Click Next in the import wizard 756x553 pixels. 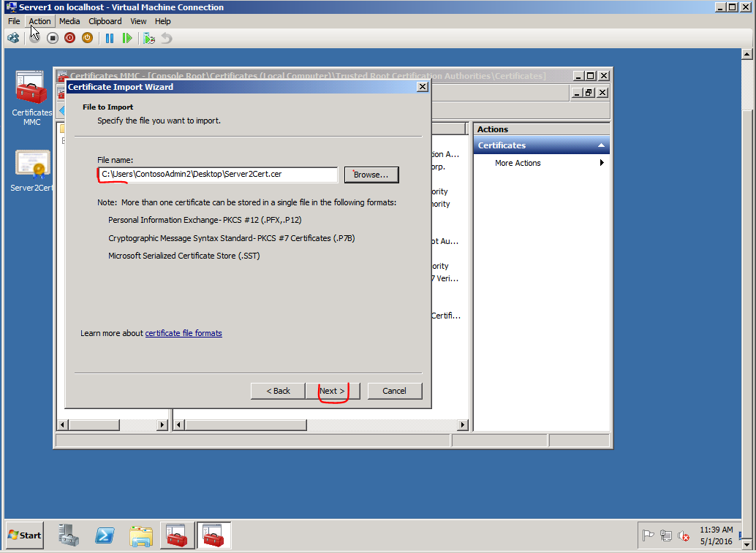tap(333, 391)
